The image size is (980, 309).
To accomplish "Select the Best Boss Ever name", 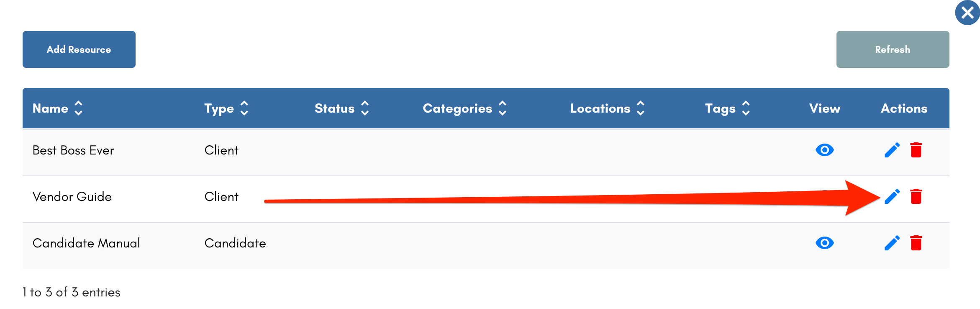I will coord(73,150).
